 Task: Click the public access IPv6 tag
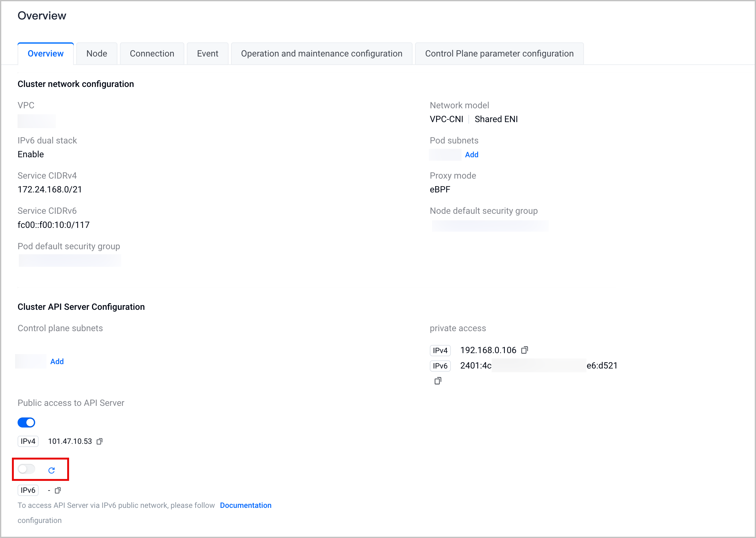point(28,490)
